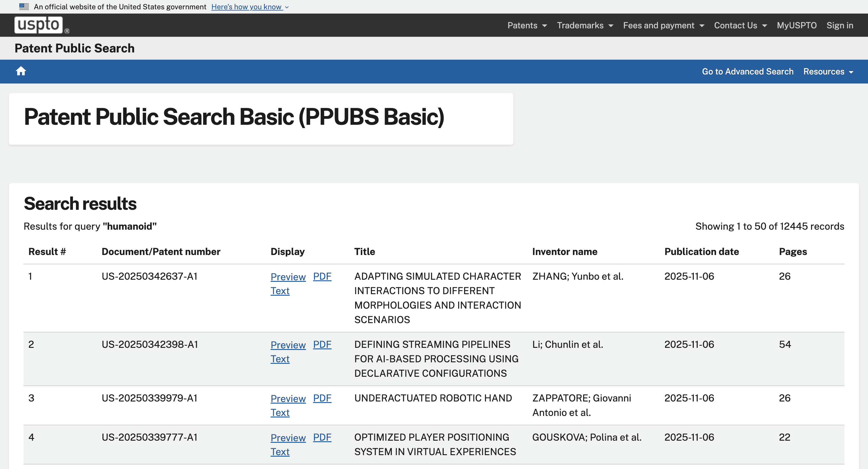Click the USPTO logo
This screenshot has height=469, width=868.
point(40,25)
